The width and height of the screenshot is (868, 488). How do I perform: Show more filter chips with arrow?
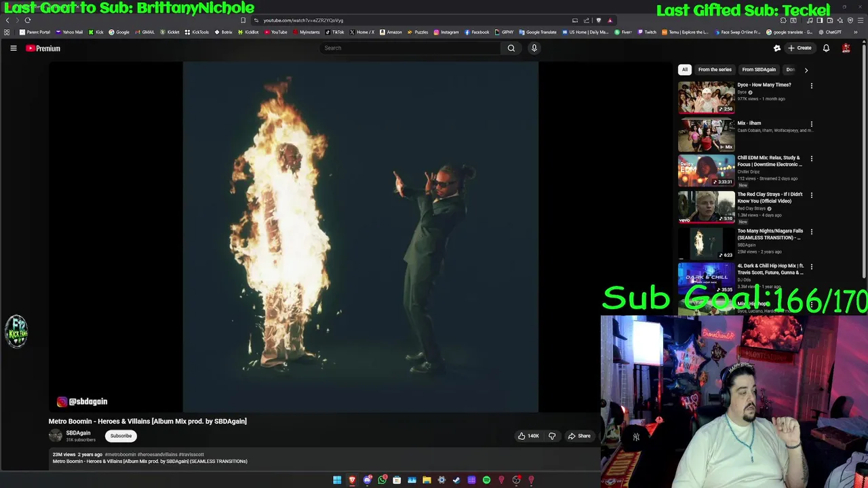pyautogui.click(x=806, y=70)
